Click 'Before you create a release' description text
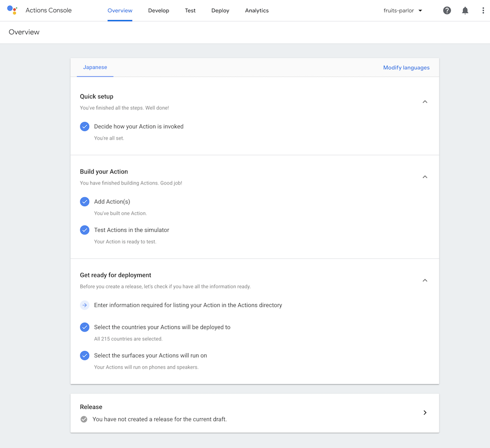The height and width of the screenshot is (448, 490). pyautogui.click(x=165, y=286)
